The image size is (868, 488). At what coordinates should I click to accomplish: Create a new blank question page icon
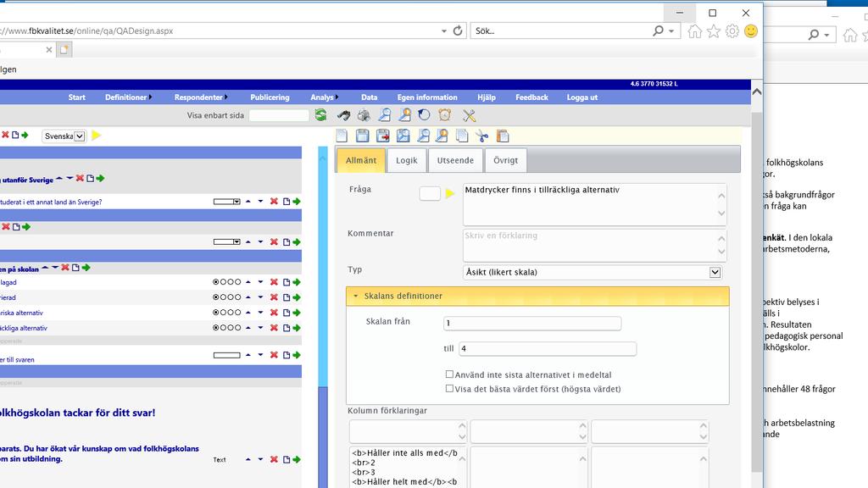(x=342, y=136)
